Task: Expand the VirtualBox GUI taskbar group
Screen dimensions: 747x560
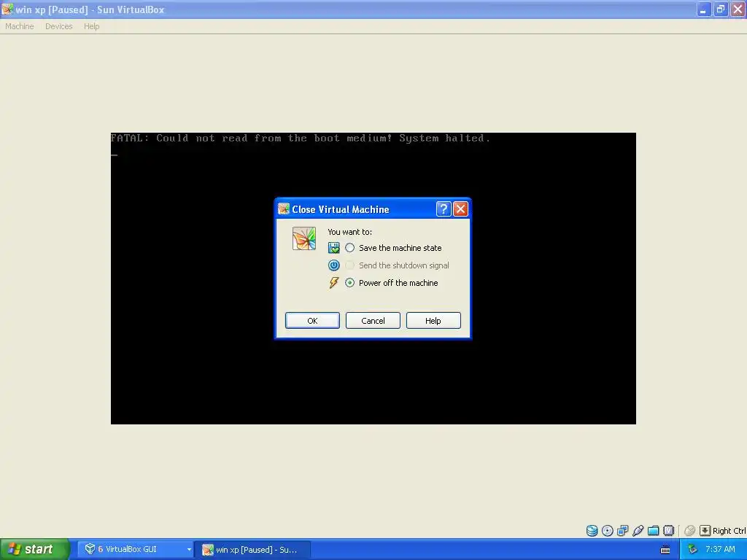Action: coord(189,550)
